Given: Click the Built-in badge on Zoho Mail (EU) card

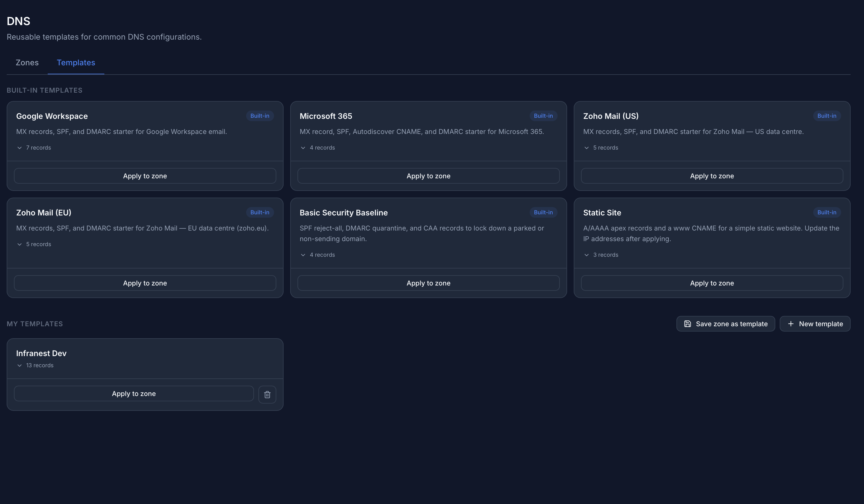Looking at the screenshot, I should [x=260, y=212].
